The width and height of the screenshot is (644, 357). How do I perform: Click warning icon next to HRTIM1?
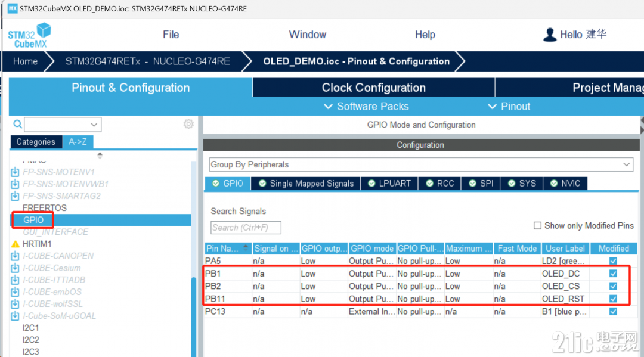pyautogui.click(x=15, y=244)
